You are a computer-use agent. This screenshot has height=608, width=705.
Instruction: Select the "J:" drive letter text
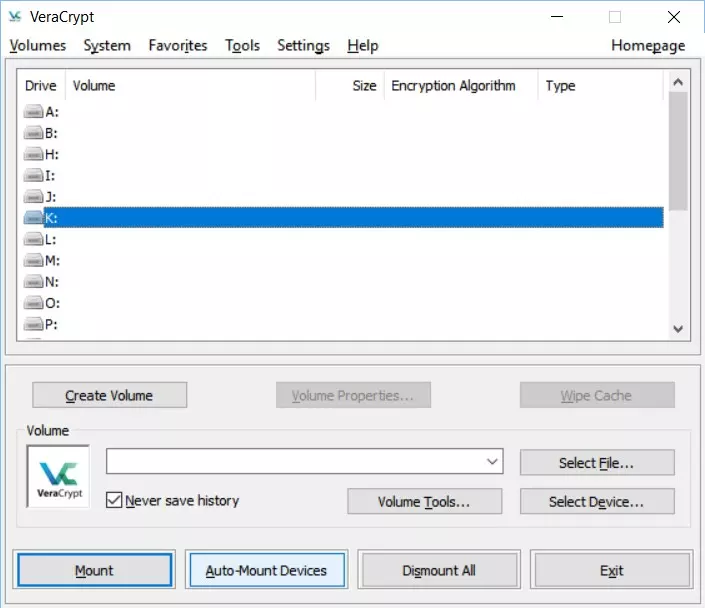click(50, 197)
